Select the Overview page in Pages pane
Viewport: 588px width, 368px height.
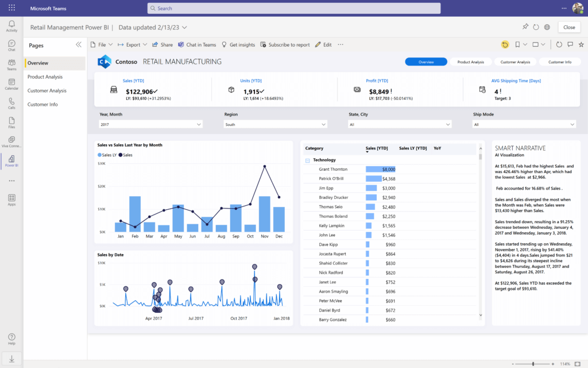(55, 63)
